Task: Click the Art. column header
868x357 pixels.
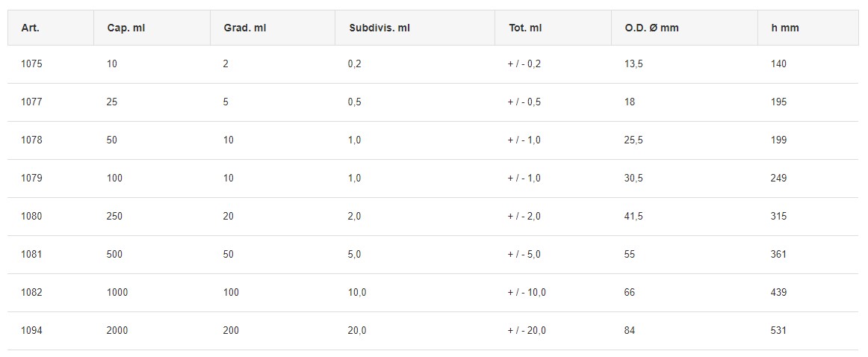Action: tap(31, 28)
